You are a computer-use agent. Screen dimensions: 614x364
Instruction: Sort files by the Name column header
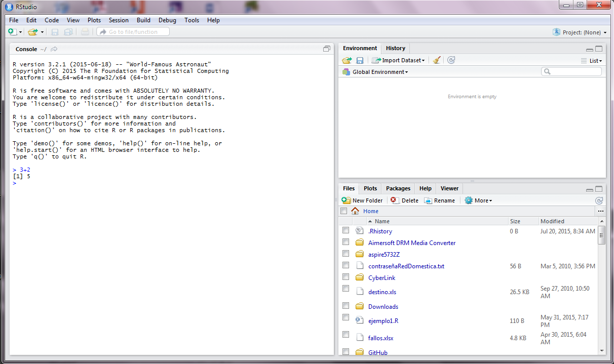point(437,221)
